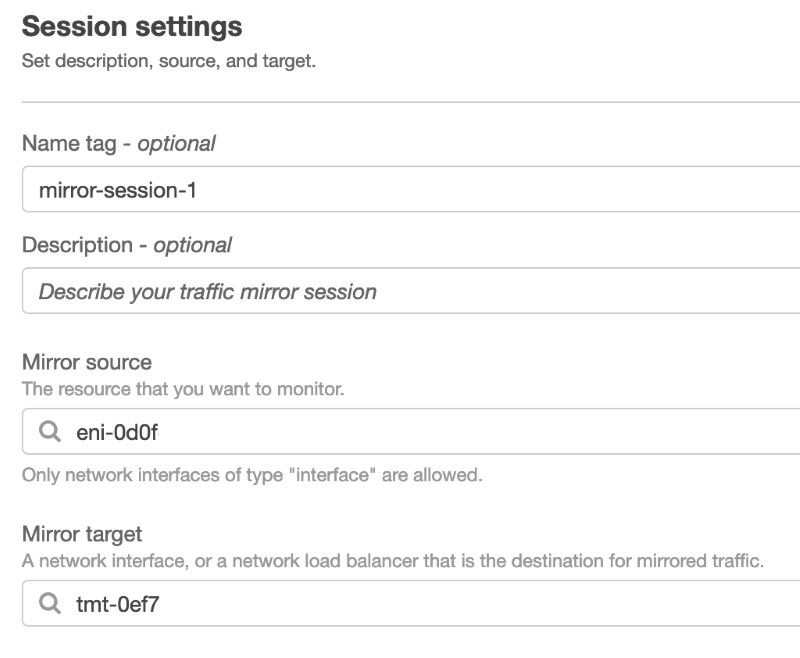
Task: Click the 'eni-0d0f' value in Mirror source
Action: [x=117, y=432]
